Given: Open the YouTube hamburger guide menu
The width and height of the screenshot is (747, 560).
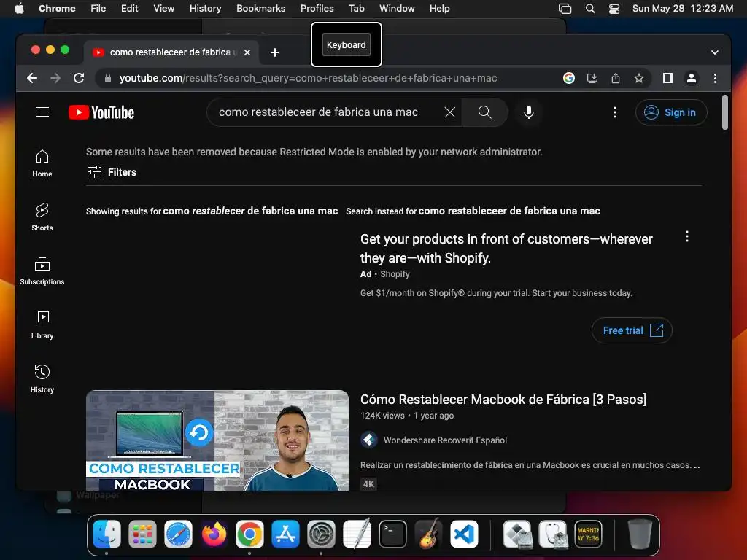Looking at the screenshot, I should [42, 112].
